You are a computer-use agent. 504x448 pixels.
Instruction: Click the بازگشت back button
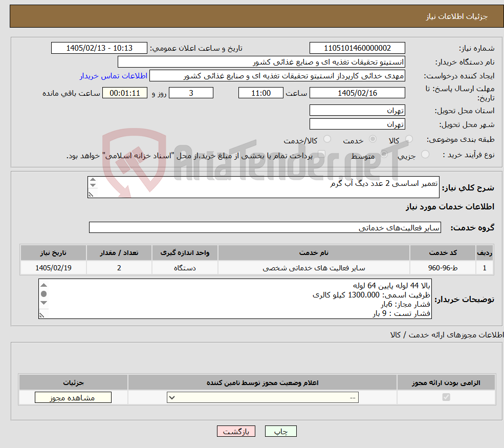click(x=236, y=431)
